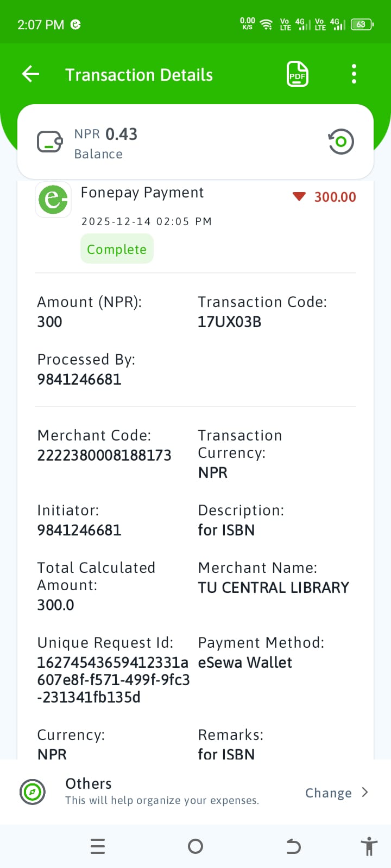The width and height of the screenshot is (391, 868).
Task: Tap the Unique Request Id value
Action: coord(113,680)
